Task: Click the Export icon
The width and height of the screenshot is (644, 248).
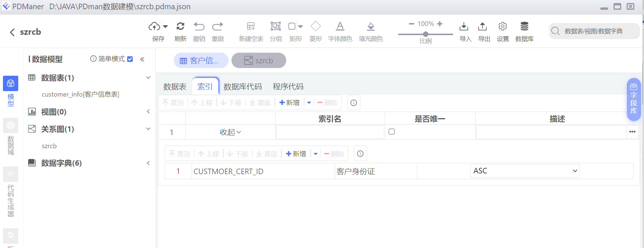Action: tap(482, 26)
